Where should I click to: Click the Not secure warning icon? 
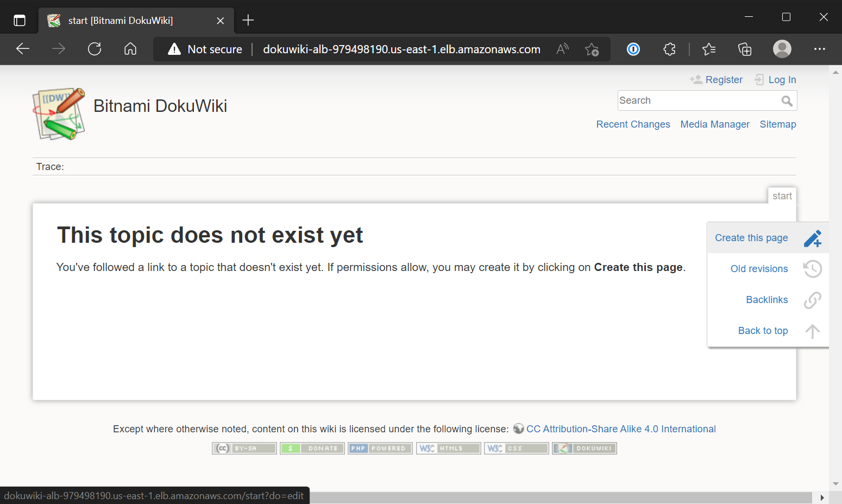pos(174,49)
